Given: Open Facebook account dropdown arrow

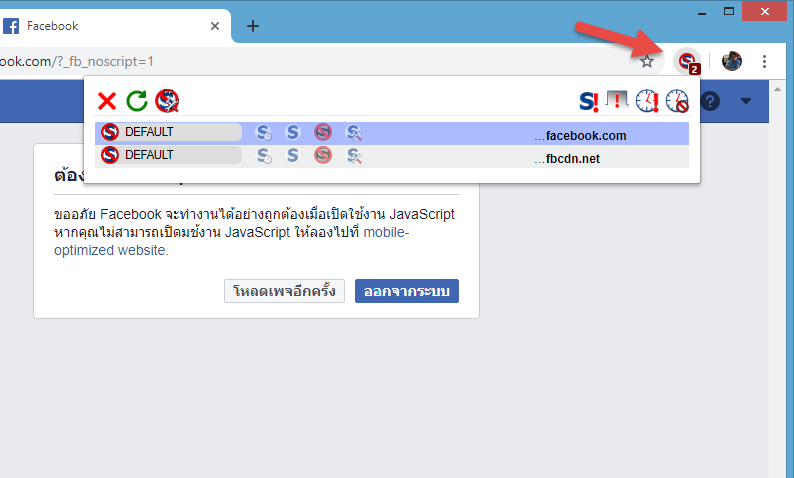Looking at the screenshot, I should (745, 101).
